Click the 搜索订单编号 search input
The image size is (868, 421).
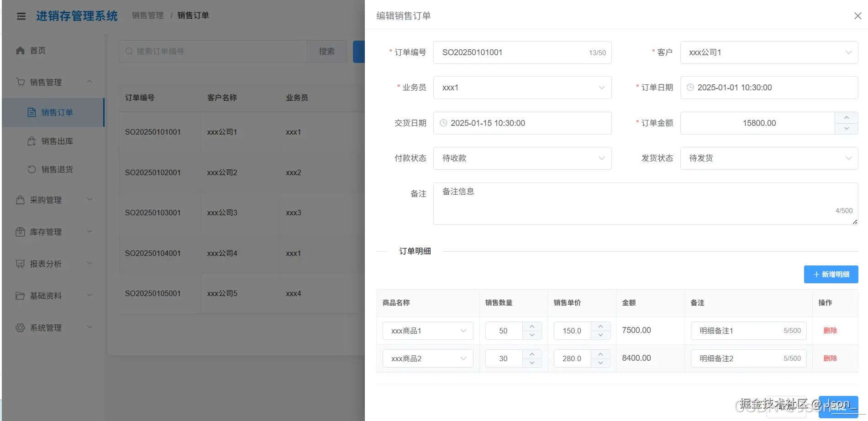[x=213, y=52]
